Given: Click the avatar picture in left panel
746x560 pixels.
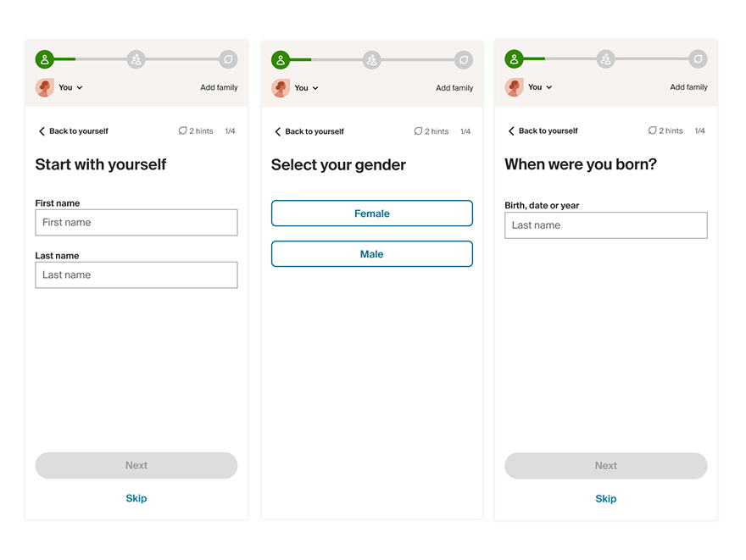Looking at the screenshot, I should point(44,87).
